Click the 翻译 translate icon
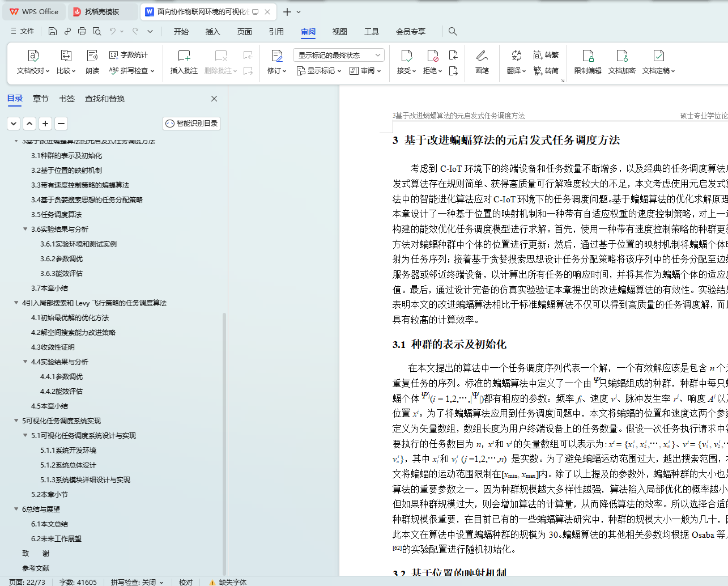 pyautogui.click(x=516, y=56)
